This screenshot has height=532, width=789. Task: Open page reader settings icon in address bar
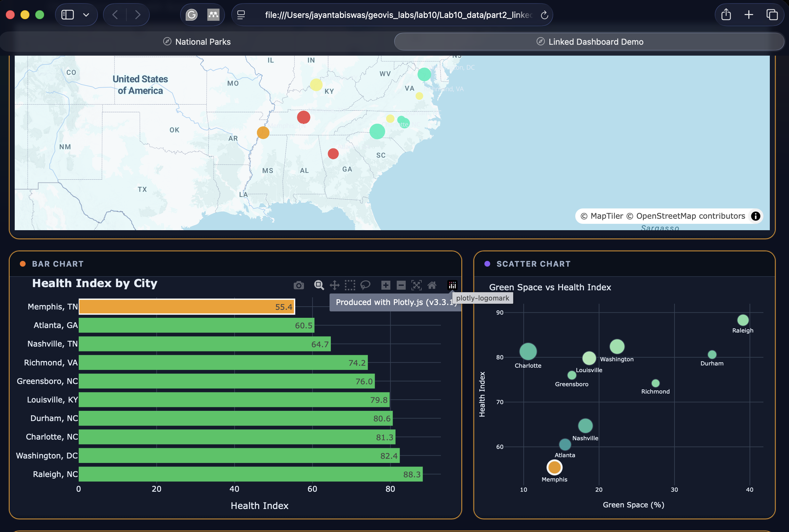pyautogui.click(x=241, y=15)
